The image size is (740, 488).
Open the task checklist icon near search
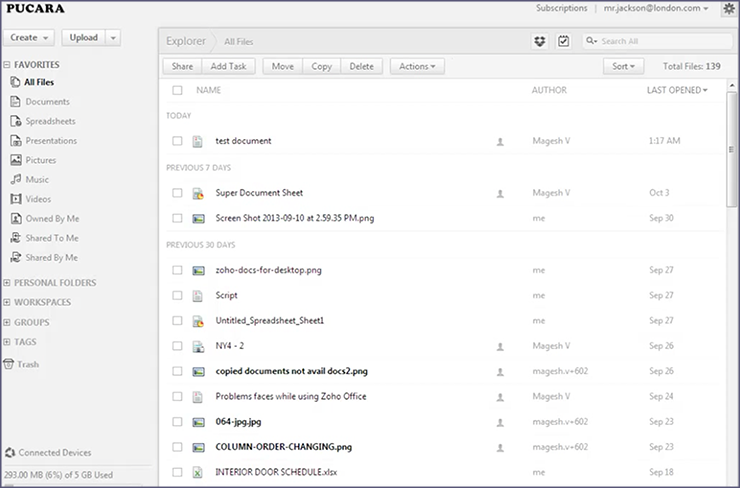[x=564, y=41]
